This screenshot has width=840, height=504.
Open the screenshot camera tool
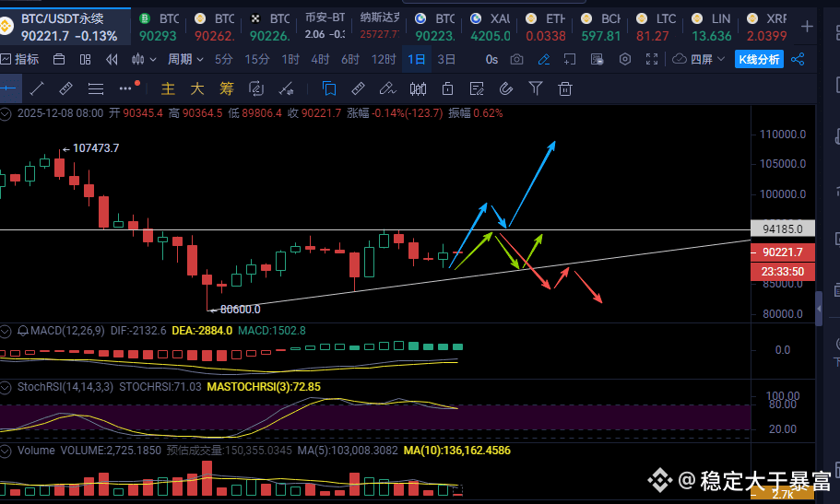tap(516, 60)
